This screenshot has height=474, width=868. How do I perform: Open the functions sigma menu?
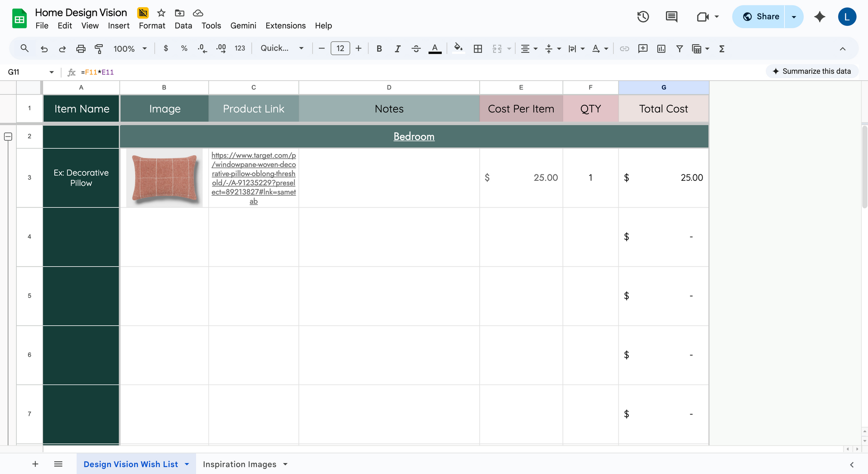[722, 48]
